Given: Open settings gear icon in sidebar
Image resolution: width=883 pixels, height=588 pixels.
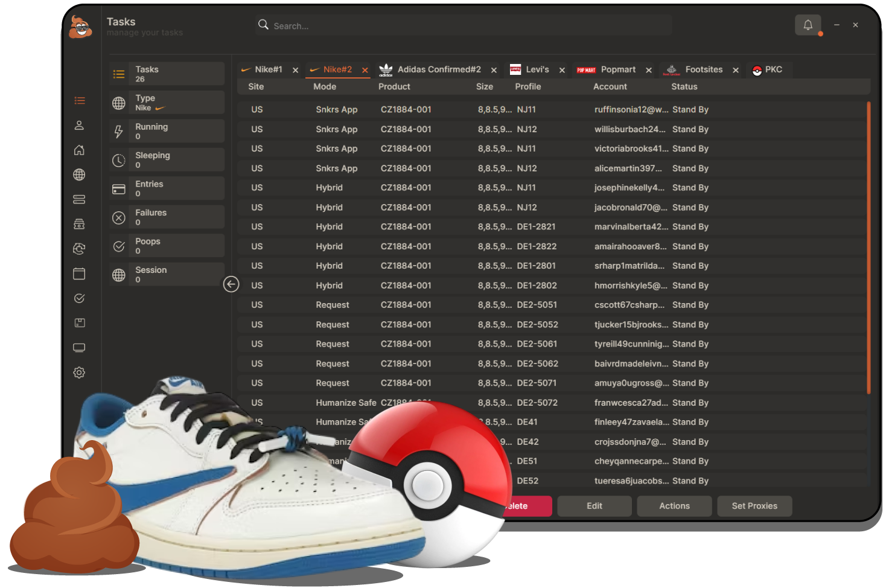Looking at the screenshot, I should click(79, 372).
